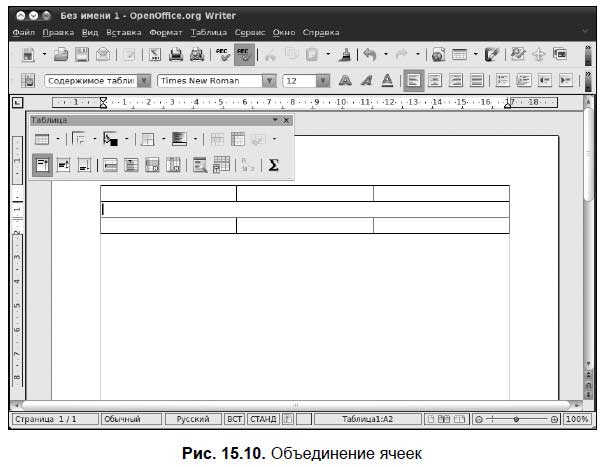Open Borders options in Таблица toolbar
This screenshot has width=605, height=467.
(147, 139)
